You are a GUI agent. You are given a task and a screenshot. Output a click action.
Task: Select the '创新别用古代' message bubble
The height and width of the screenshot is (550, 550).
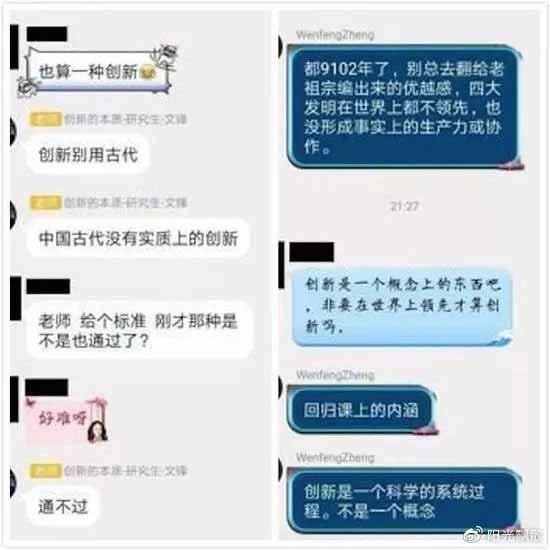click(x=88, y=155)
